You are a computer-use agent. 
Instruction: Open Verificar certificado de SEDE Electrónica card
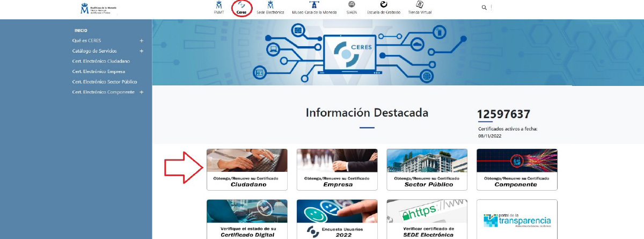tap(427, 219)
